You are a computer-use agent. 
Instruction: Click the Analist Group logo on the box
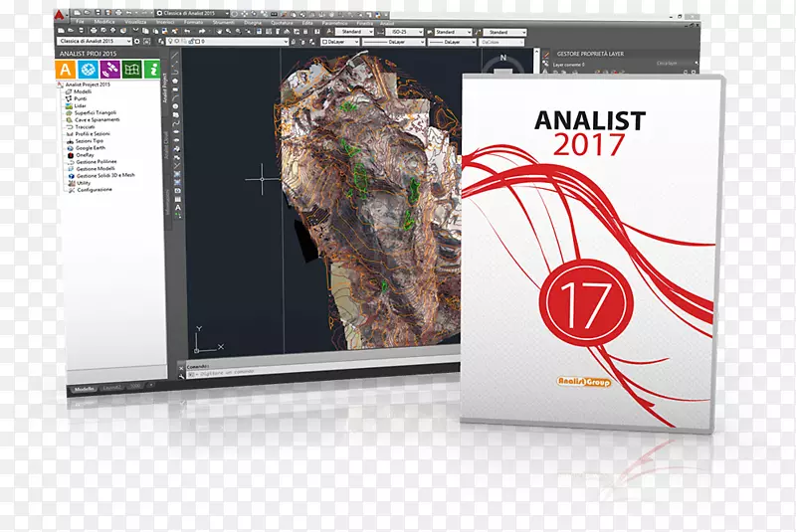click(584, 382)
